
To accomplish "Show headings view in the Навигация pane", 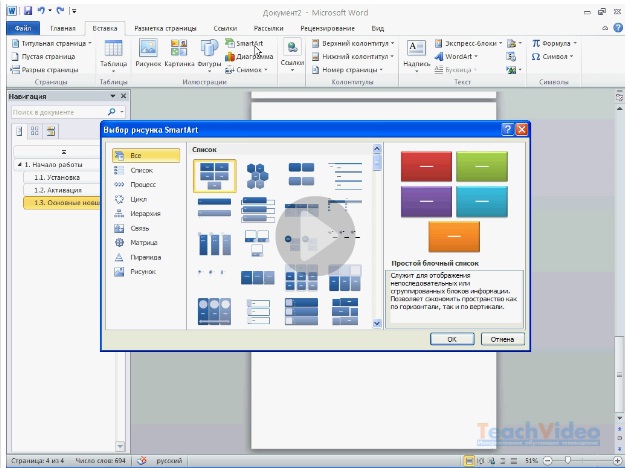I will [19, 131].
